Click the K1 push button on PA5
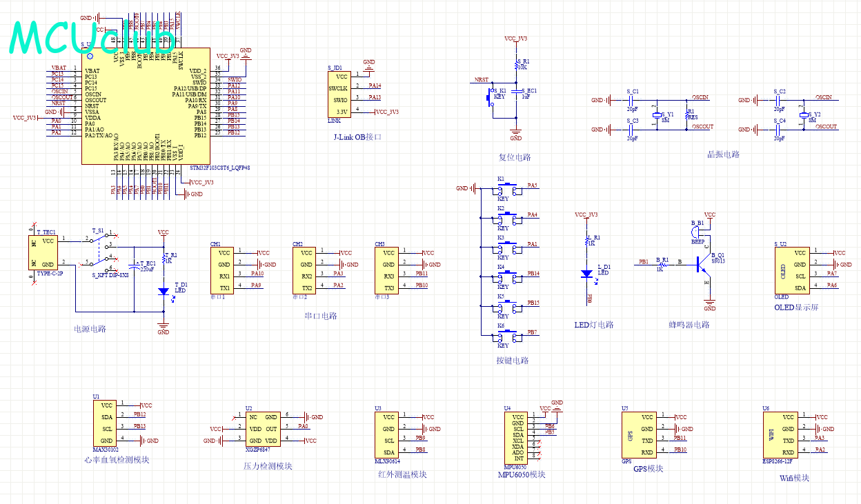861x504 pixels. click(x=508, y=188)
